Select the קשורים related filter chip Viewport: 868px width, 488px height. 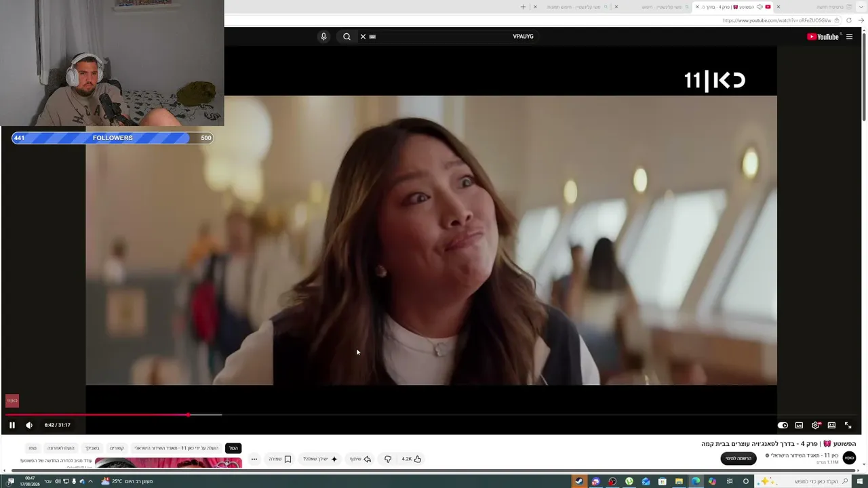tap(117, 448)
